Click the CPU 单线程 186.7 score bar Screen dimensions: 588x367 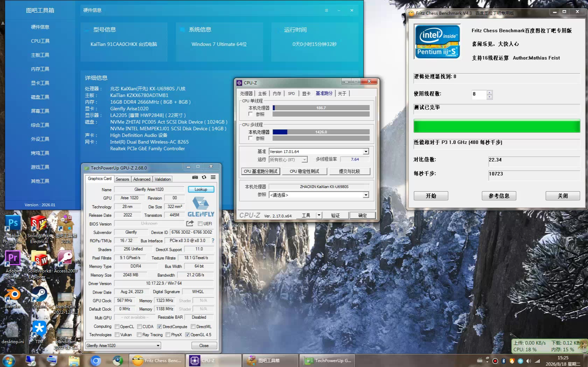(x=321, y=108)
